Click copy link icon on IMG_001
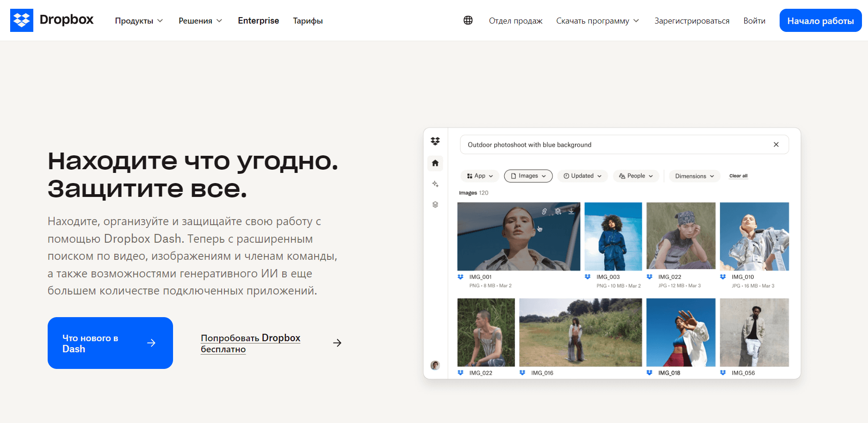This screenshot has width=868, height=423. click(544, 211)
